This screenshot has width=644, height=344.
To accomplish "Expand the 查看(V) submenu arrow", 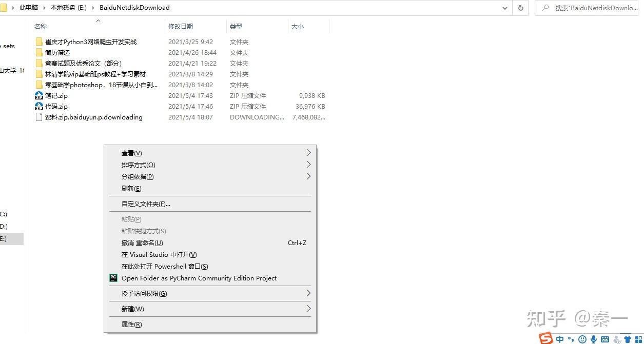I will tap(308, 153).
